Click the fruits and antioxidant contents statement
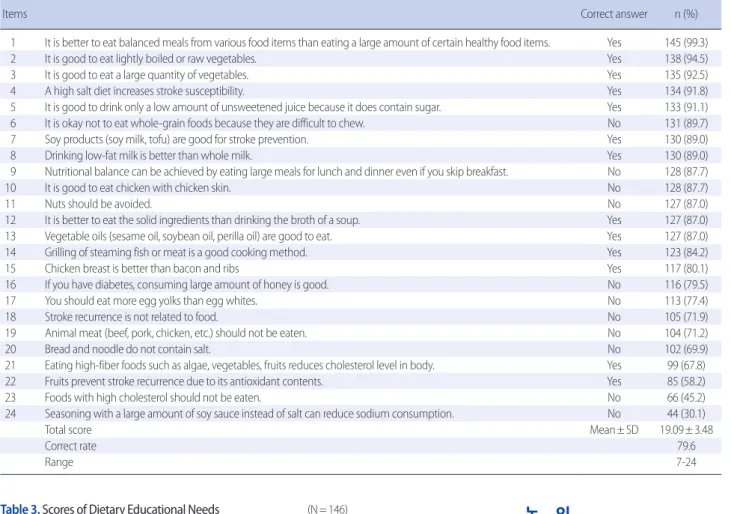731x514 pixels. [x=184, y=382]
